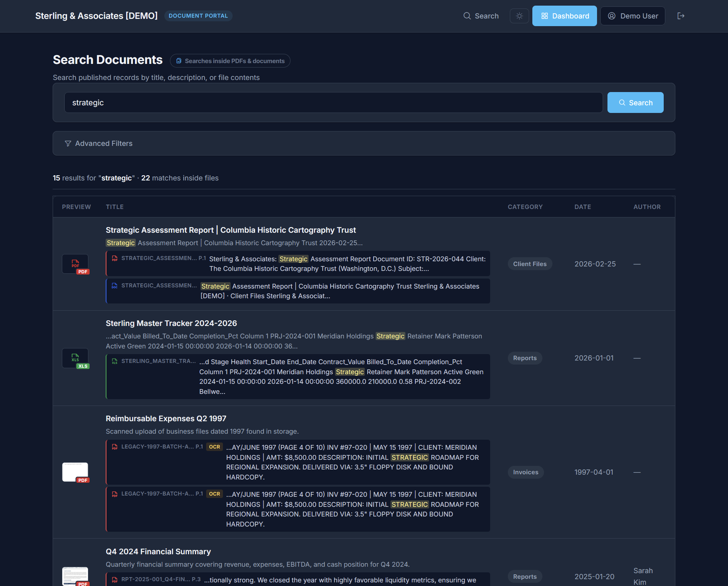Open Sterling Master Tracker 2024-2026 record
The image size is (728, 586).
[x=171, y=323]
